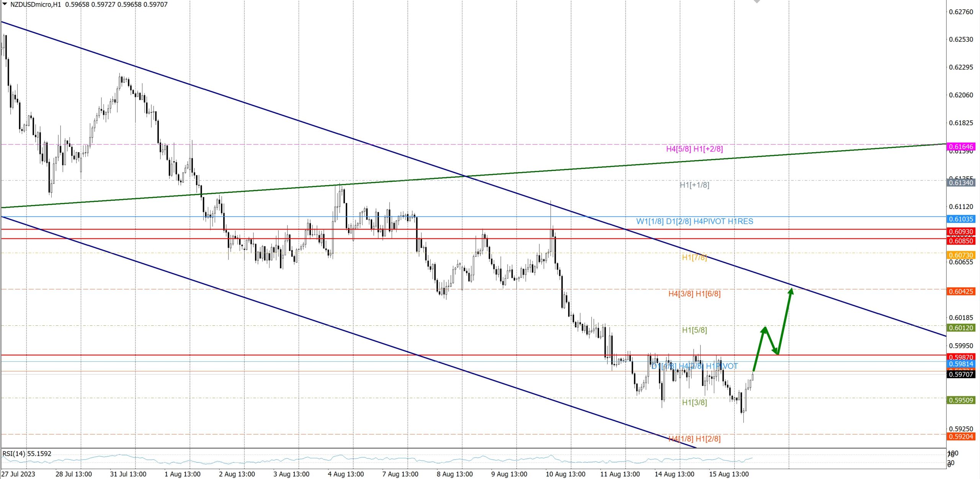Click the upper green arrow head at 0.60425
Viewport: 980px width, 479px height.
click(791, 291)
